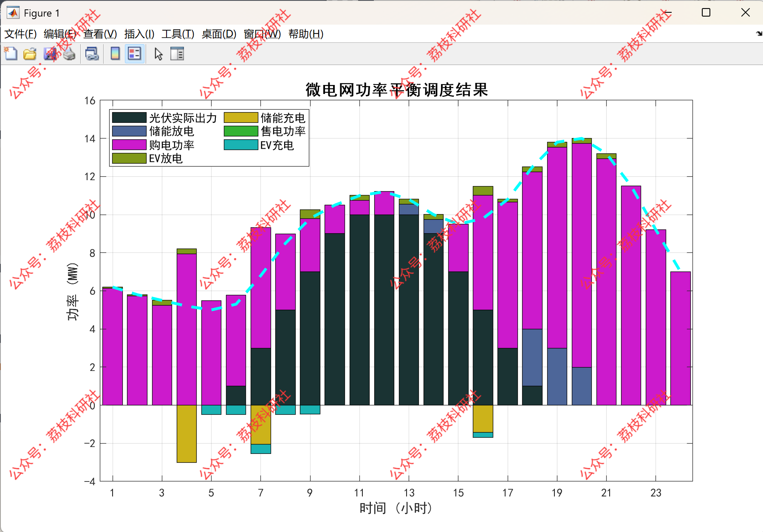Click the teal EV充电 bar at hour 5

(211, 410)
